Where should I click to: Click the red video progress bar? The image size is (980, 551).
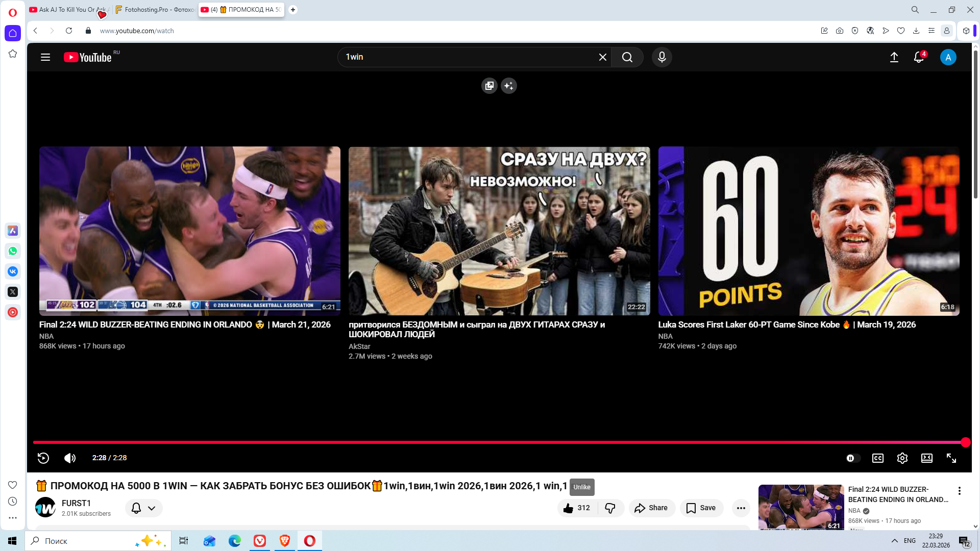[x=490, y=442]
